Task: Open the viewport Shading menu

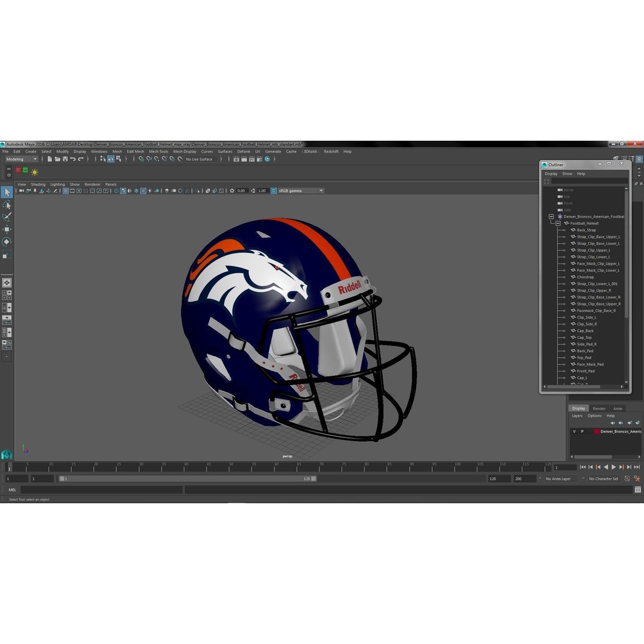Action: point(38,184)
